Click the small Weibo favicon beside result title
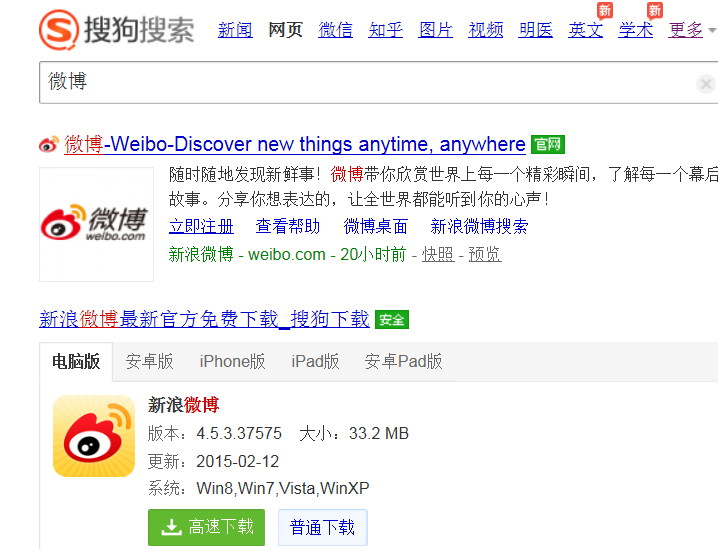This screenshot has width=718, height=549. point(49,144)
